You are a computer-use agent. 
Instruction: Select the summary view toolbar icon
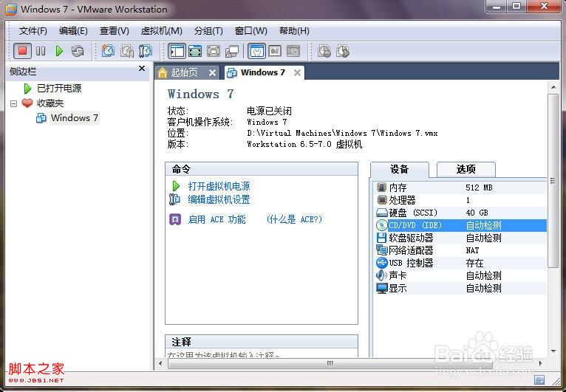pyautogui.click(x=256, y=51)
